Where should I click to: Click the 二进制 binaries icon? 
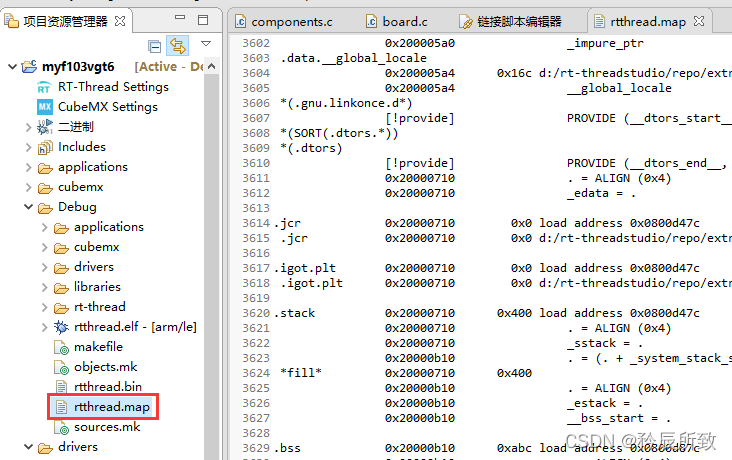(45, 127)
